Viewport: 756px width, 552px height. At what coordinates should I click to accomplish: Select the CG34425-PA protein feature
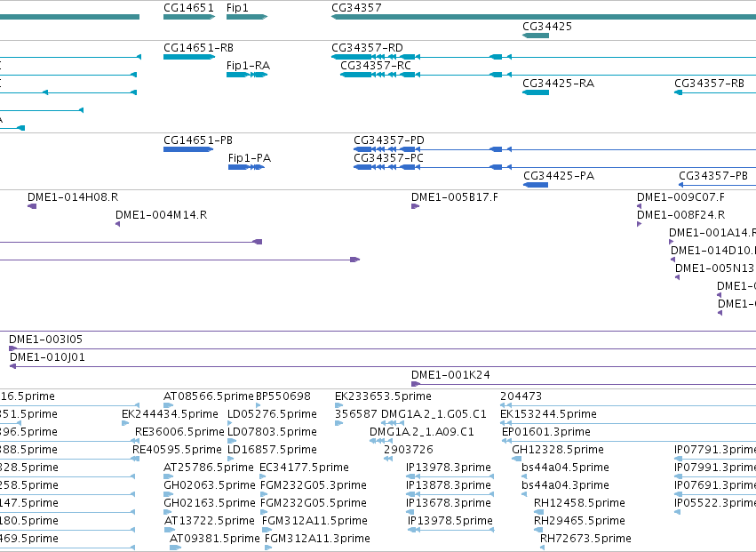tap(559, 176)
